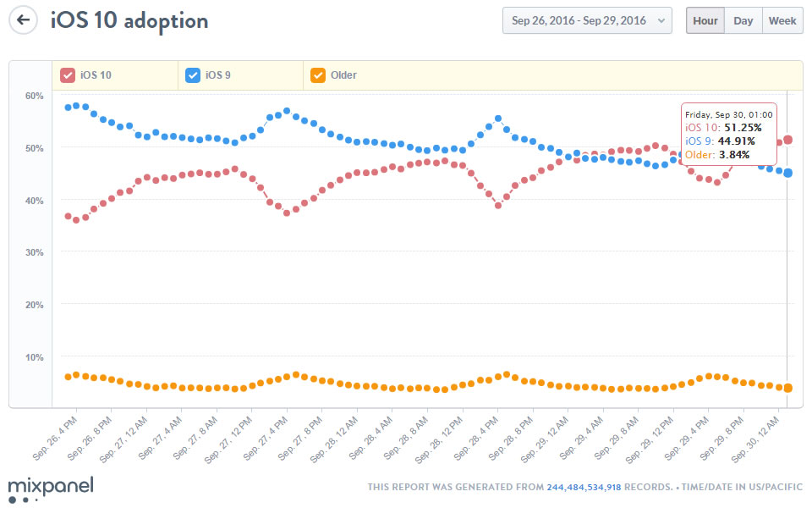Viewport: 812px width, 508px height.
Task: Click the Older legend label
Action: (x=344, y=75)
